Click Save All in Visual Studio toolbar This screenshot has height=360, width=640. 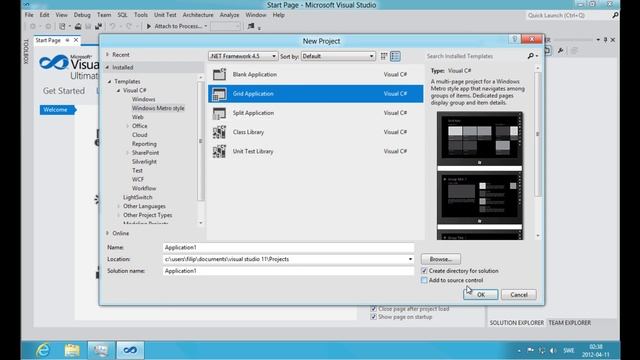98,26
